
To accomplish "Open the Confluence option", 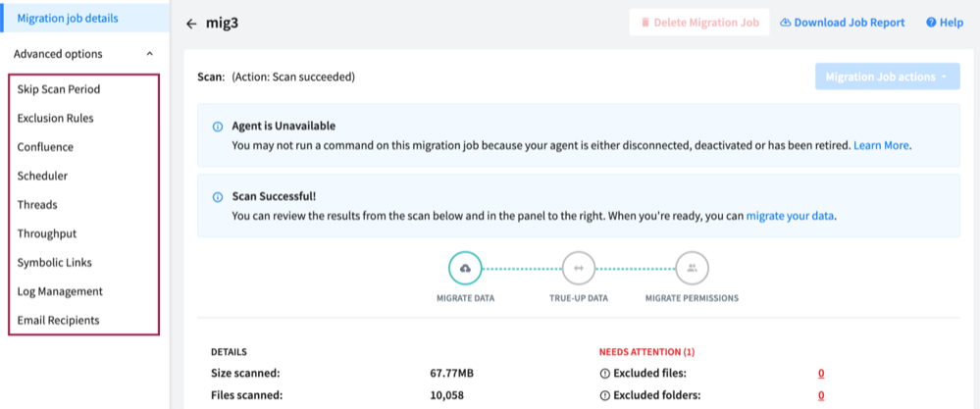I will click(45, 147).
